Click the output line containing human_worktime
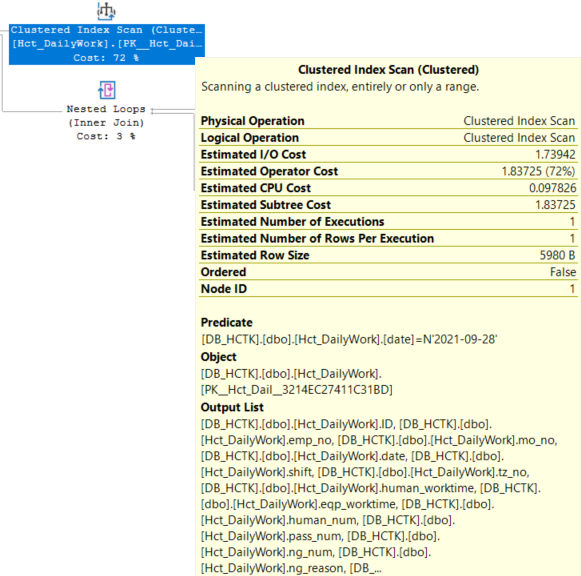This screenshot has width=581, height=576. [371, 488]
